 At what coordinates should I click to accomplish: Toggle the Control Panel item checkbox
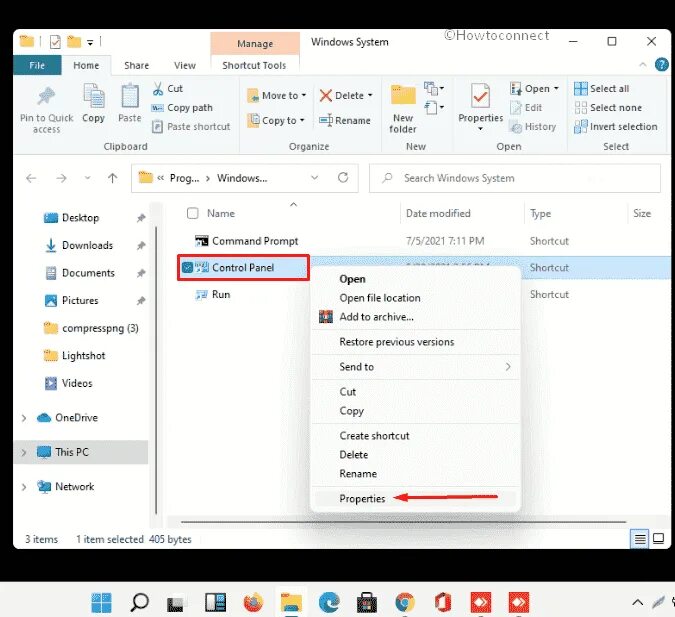187,268
